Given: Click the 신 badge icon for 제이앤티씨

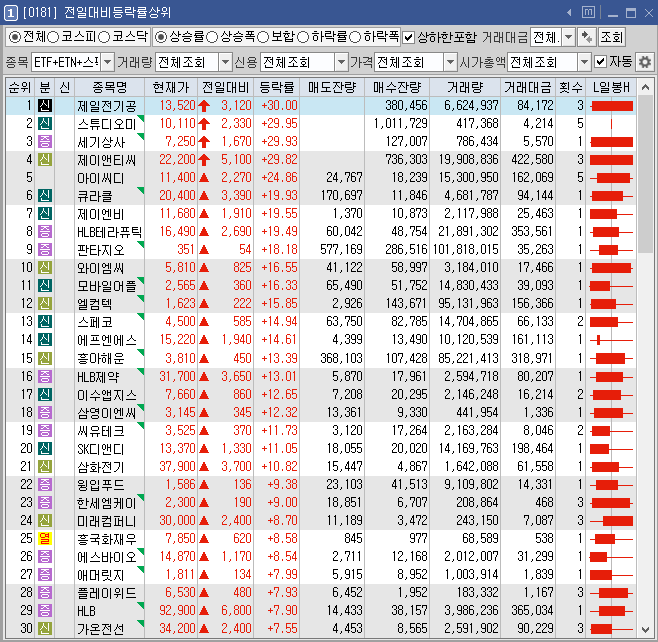Looking at the screenshot, I should (x=45, y=159).
